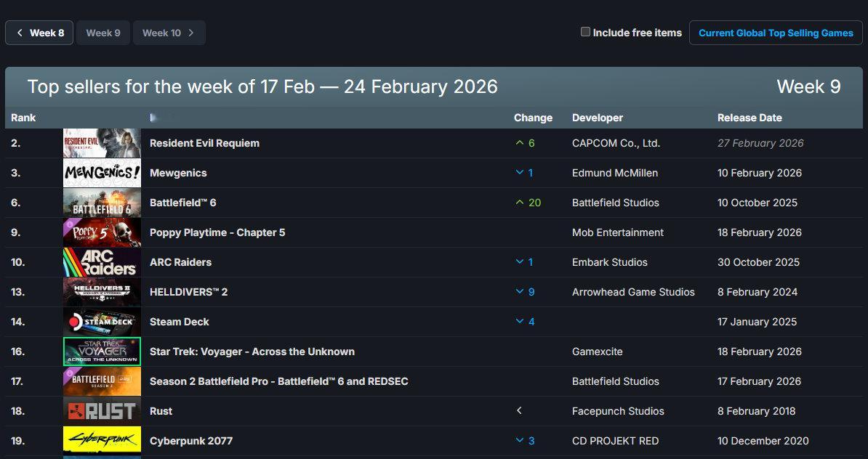Click the 17 February 2026 release date
This screenshot has width=868, height=459.
click(759, 381)
